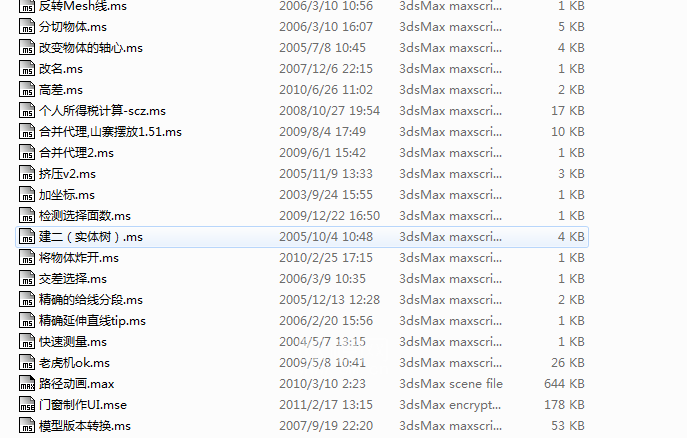The image size is (687, 438).
Task: Select the 挤压v2.ms entry
Action: click(67, 174)
